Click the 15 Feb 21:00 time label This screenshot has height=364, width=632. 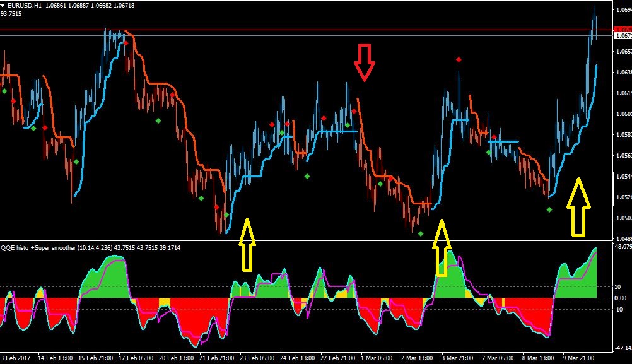[x=95, y=358]
